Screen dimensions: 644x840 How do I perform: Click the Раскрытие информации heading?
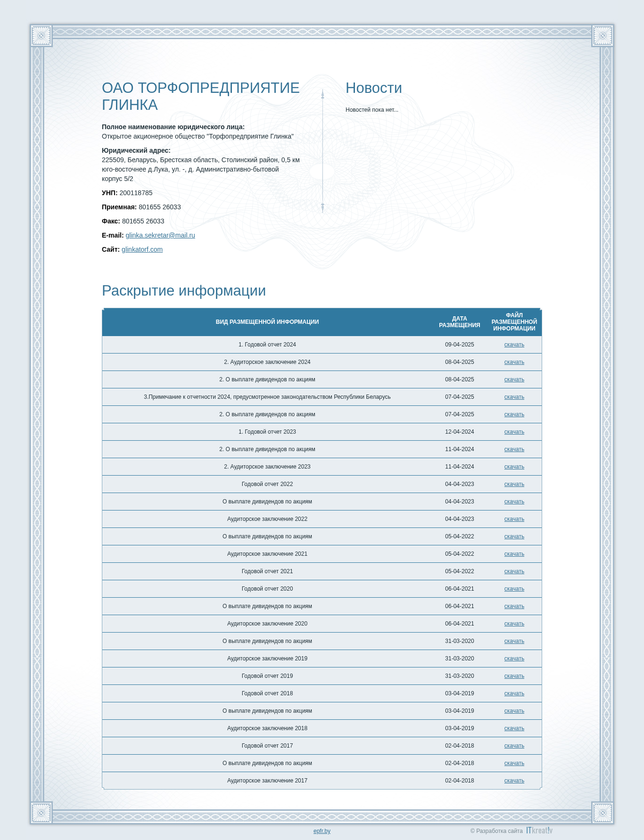[184, 290]
